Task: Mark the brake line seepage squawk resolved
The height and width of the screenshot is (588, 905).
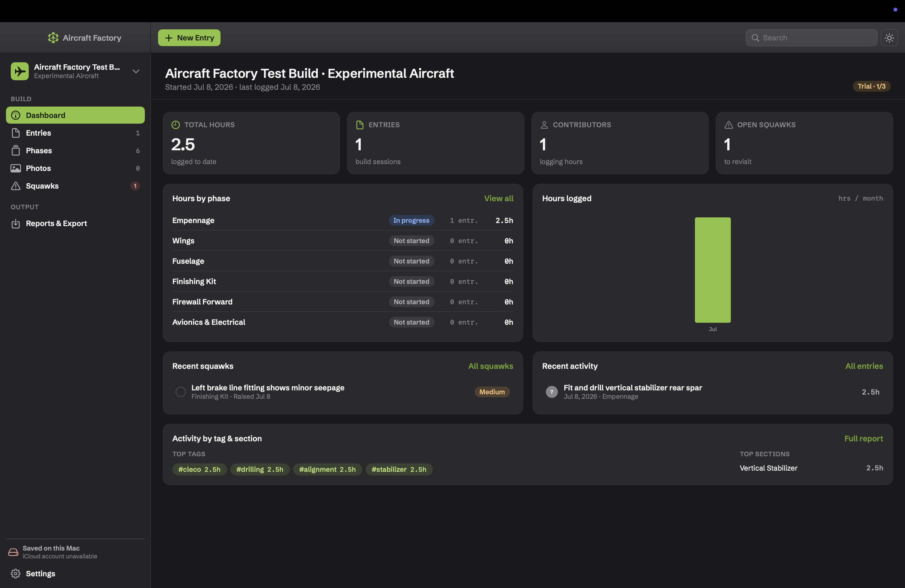Action: [x=181, y=392]
